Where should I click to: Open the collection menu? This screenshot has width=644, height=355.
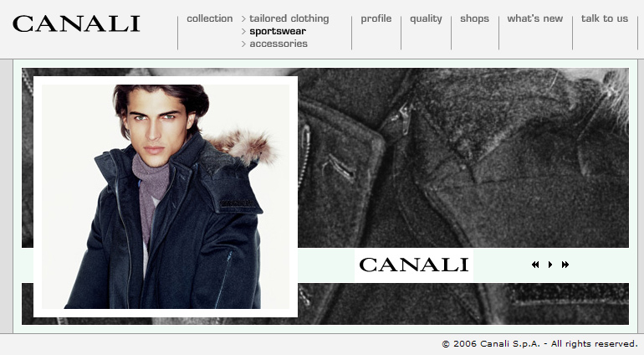209,18
